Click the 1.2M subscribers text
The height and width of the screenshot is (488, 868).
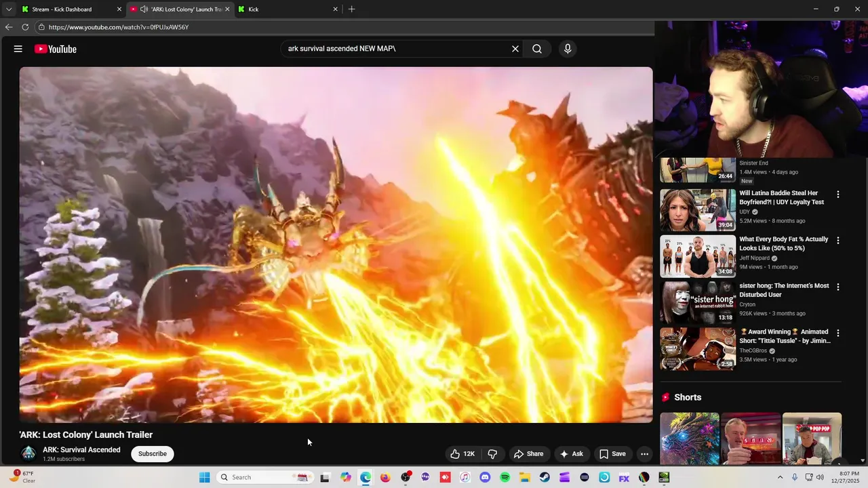tap(64, 460)
